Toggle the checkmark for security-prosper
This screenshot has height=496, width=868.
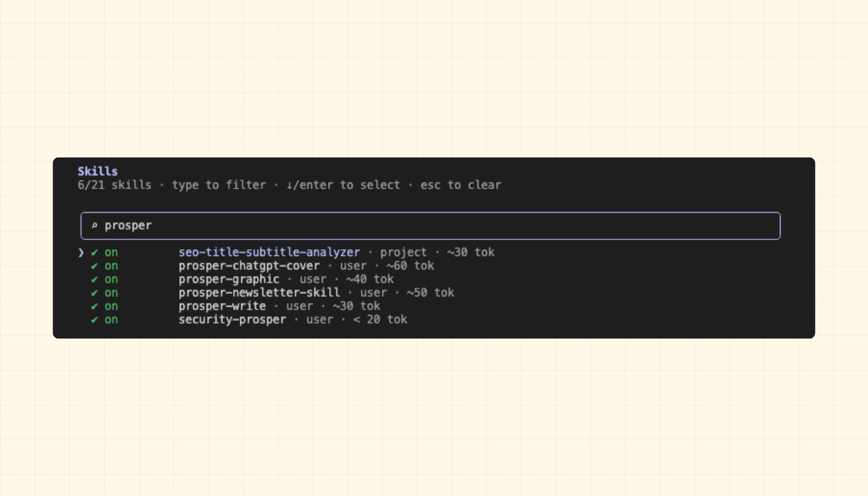94,320
